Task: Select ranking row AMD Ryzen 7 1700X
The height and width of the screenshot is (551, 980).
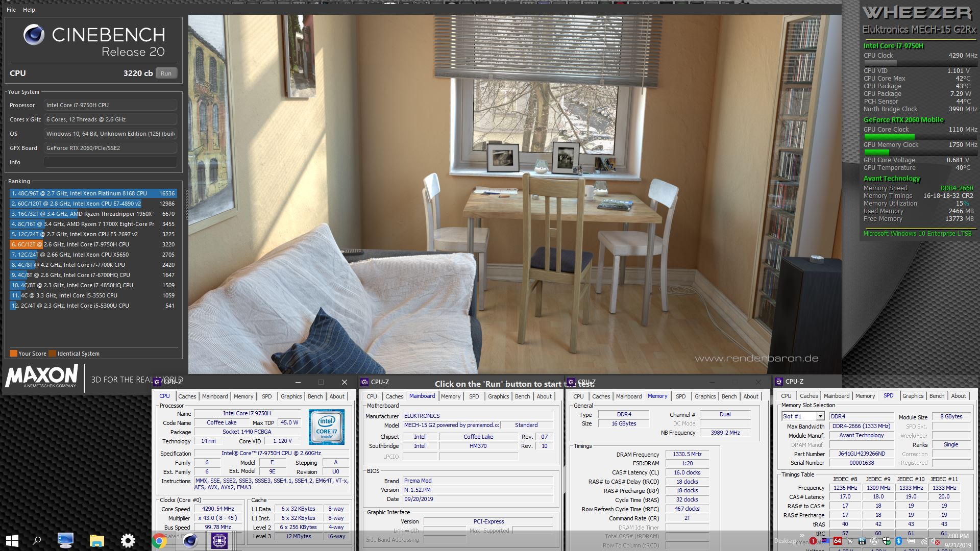Action: tap(93, 224)
